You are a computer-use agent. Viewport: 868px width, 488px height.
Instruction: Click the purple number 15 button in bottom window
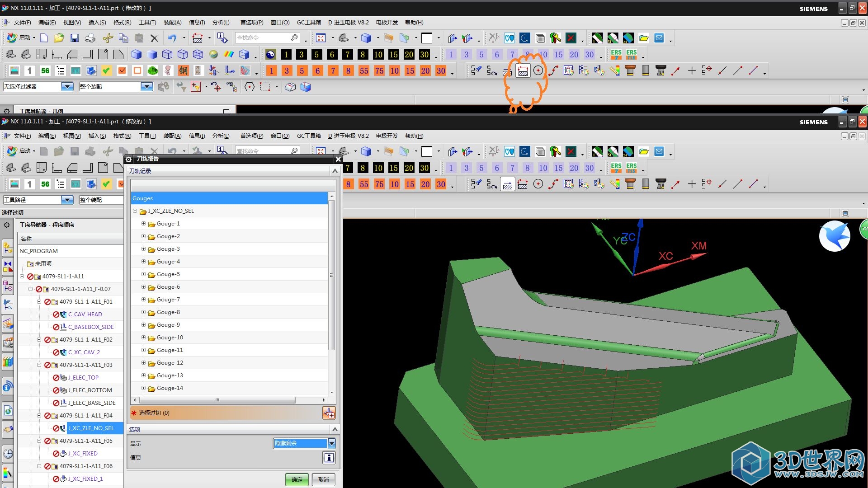558,168
